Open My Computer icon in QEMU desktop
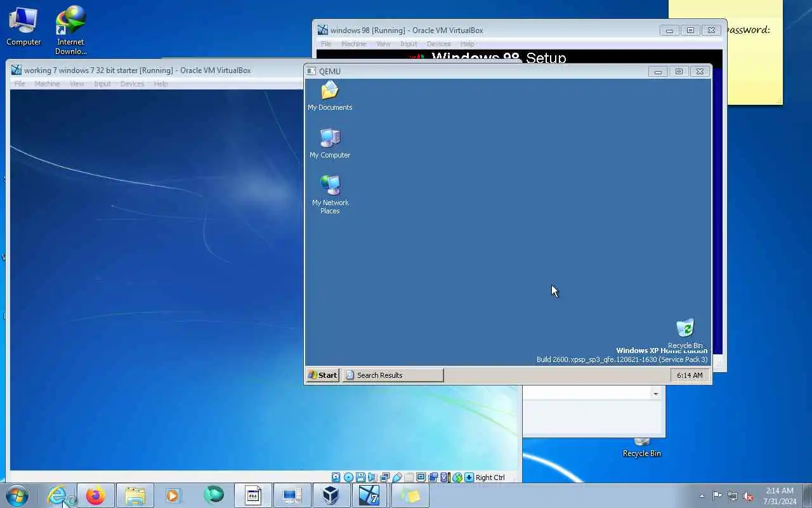The height and width of the screenshot is (508, 812). [x=330, y=144]
